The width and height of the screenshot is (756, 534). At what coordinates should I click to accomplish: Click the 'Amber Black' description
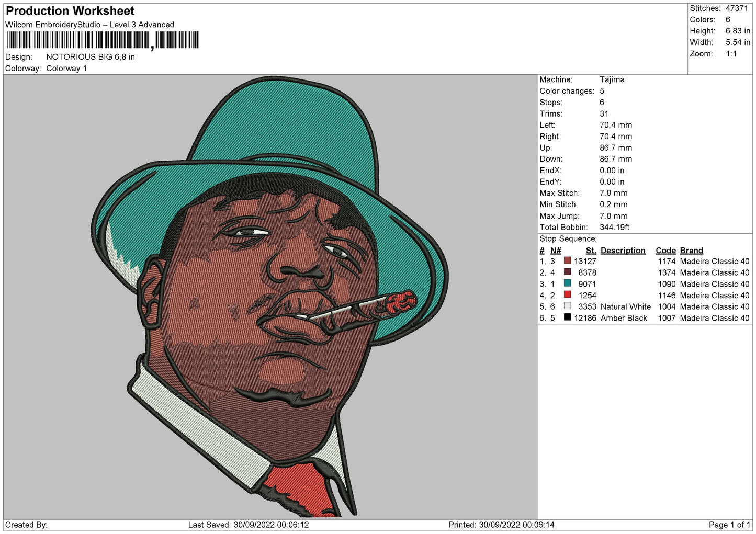[624, 318]
